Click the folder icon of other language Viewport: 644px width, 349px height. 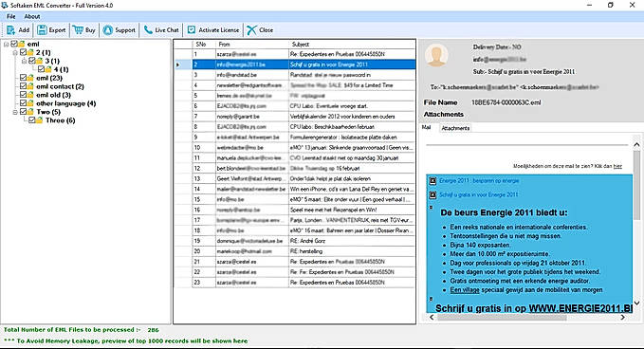[30, 103]
